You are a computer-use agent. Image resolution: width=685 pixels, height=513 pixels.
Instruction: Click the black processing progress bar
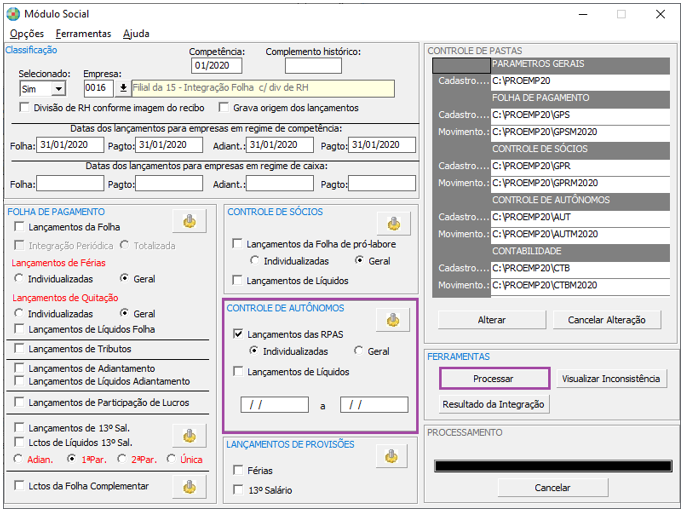coord(553,466)
